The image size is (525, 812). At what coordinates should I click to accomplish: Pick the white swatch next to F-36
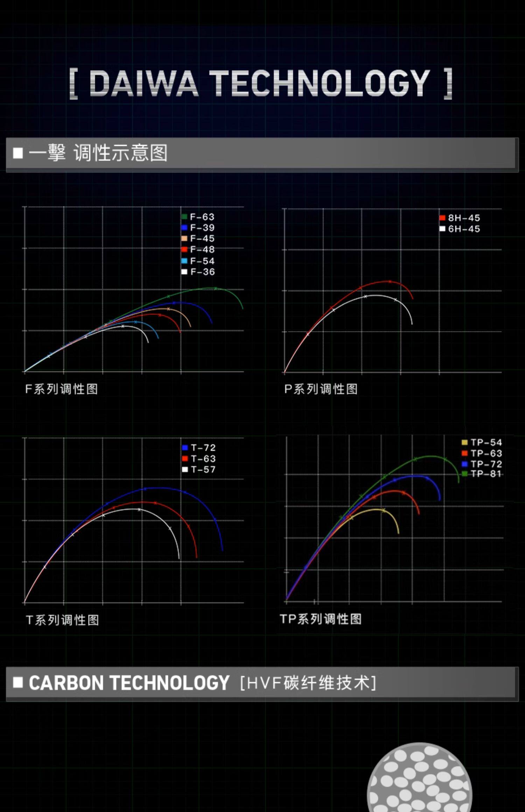point(184,272)
